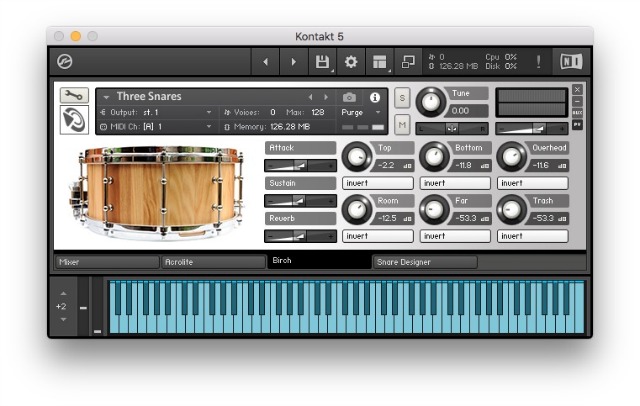Click the Far channel output icon

pyautogui.click(x=484, y=219)
